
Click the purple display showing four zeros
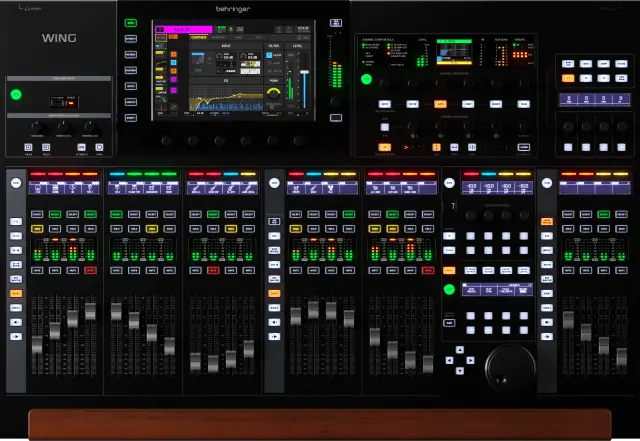pyautogui.click(x=594, y=99)
